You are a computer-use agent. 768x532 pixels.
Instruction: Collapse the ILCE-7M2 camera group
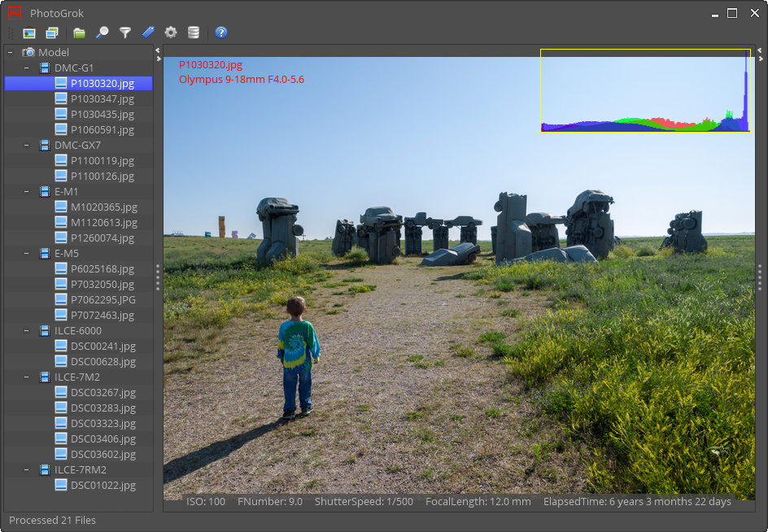pyautogui.click(x=26, y=377)
